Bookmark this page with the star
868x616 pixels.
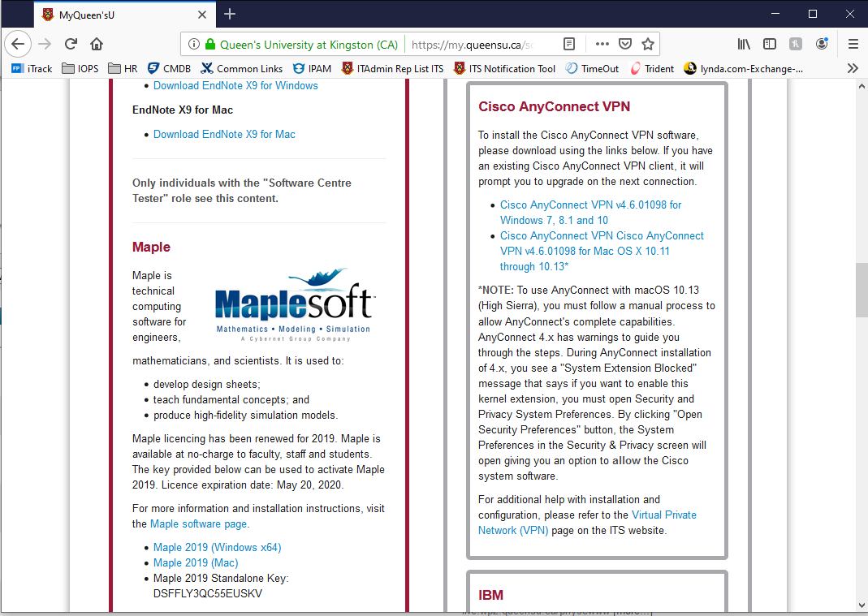pos(648,44)
